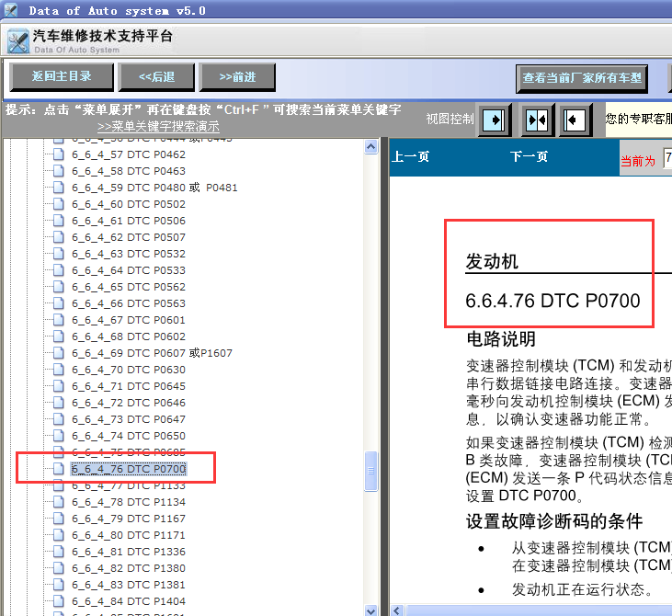Select tree item 6_6_4_81 DTC P1336

click(x=129, y=552)
